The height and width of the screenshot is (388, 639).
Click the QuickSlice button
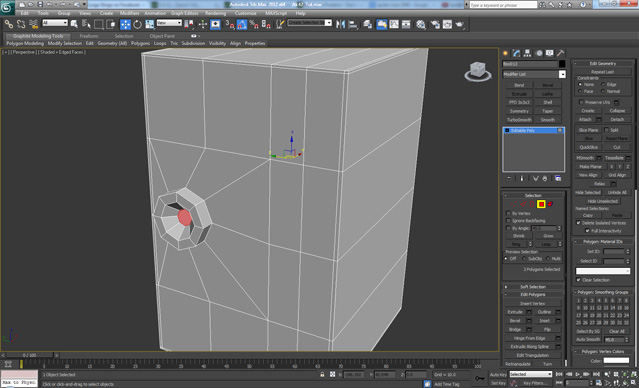pyautogui.click(x=588, y=147)
